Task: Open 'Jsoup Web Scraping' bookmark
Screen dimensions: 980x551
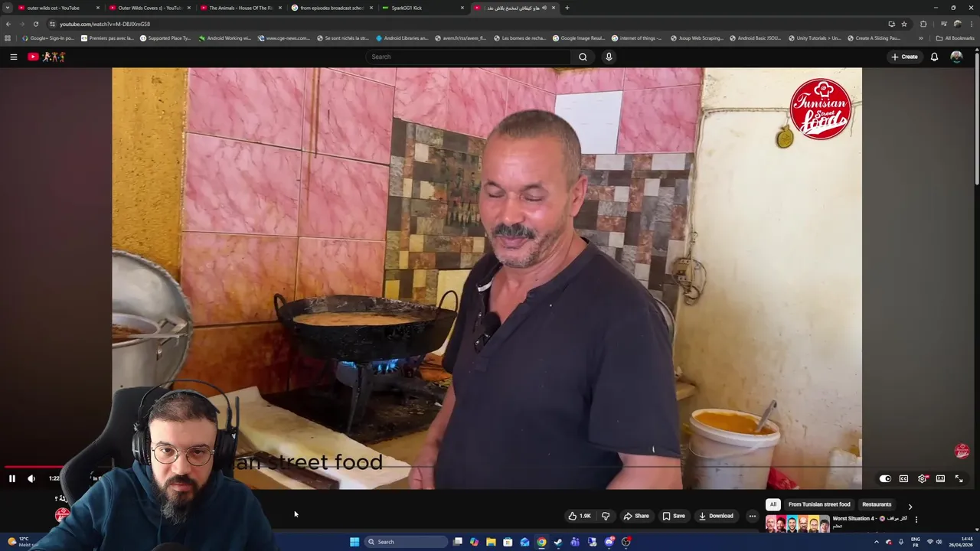Action: click(697, 38)
